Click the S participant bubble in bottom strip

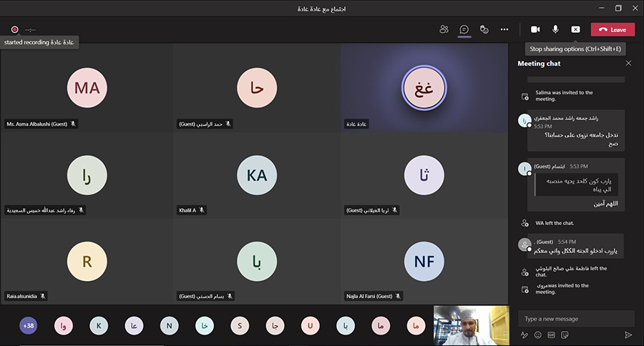(x=240, y=326)
